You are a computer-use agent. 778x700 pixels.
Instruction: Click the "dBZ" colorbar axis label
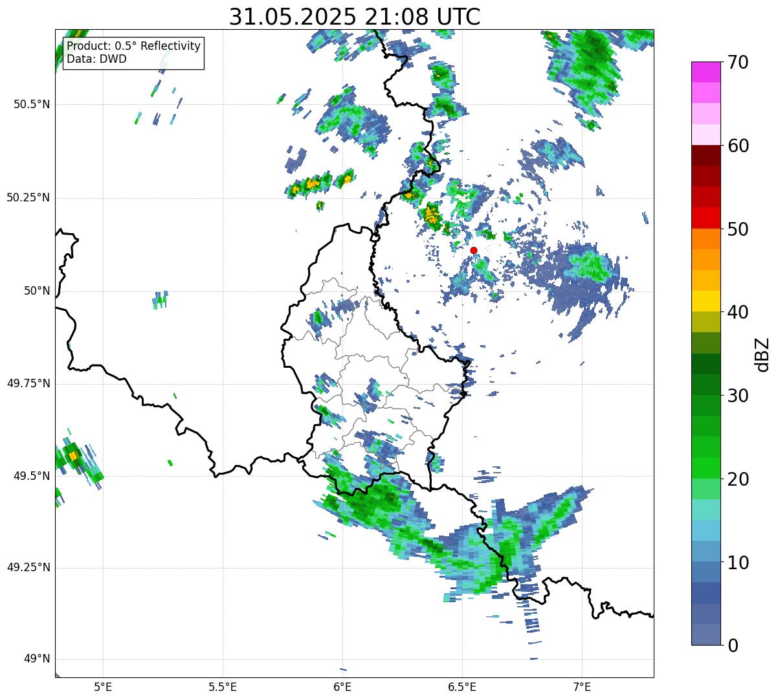(x=762, y=354)
